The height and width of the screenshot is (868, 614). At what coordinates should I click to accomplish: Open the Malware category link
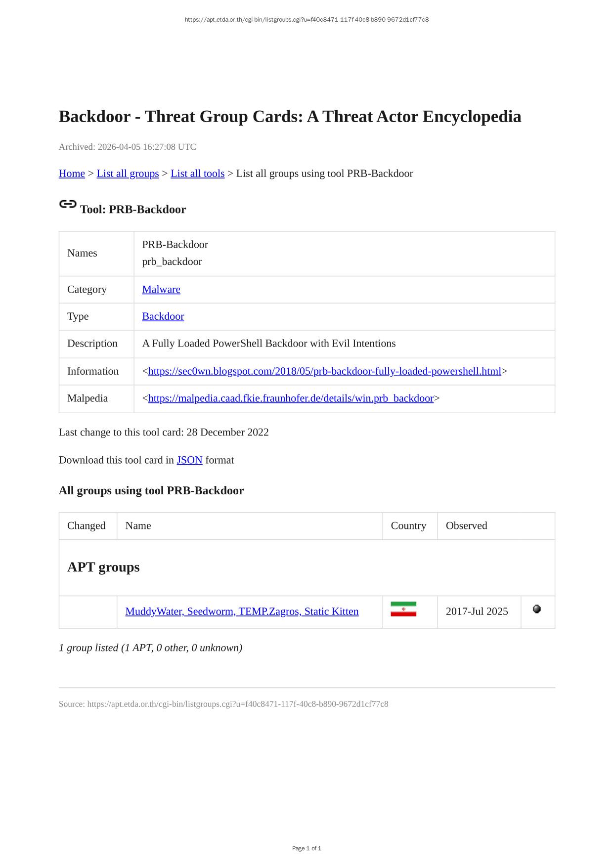click(x=161, y=289)
